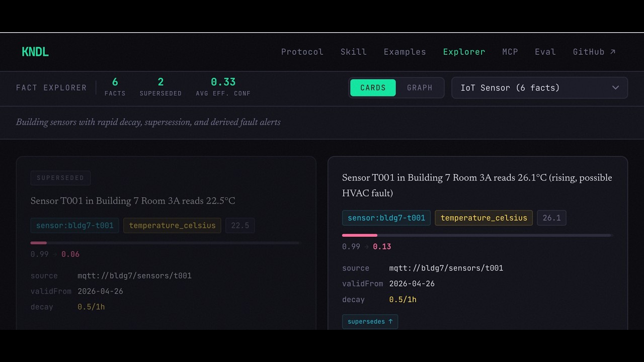
Task: Select the Explorer nav item
Action: click(464, 52)
